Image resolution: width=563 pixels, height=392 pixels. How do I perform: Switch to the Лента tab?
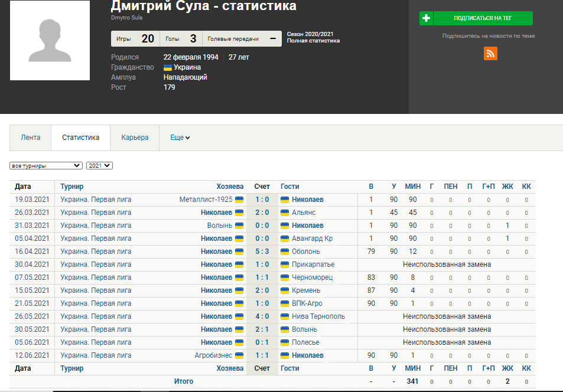31,138
